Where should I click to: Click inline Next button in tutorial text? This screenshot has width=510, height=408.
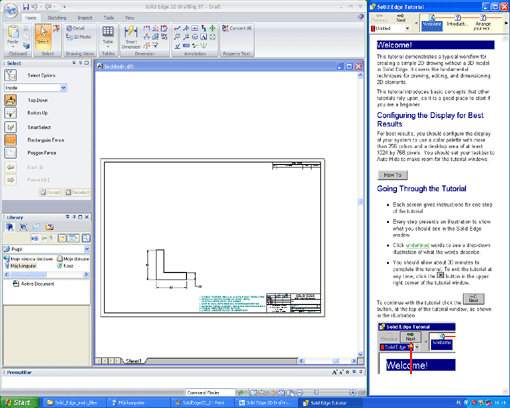click(x=473, y=299)
